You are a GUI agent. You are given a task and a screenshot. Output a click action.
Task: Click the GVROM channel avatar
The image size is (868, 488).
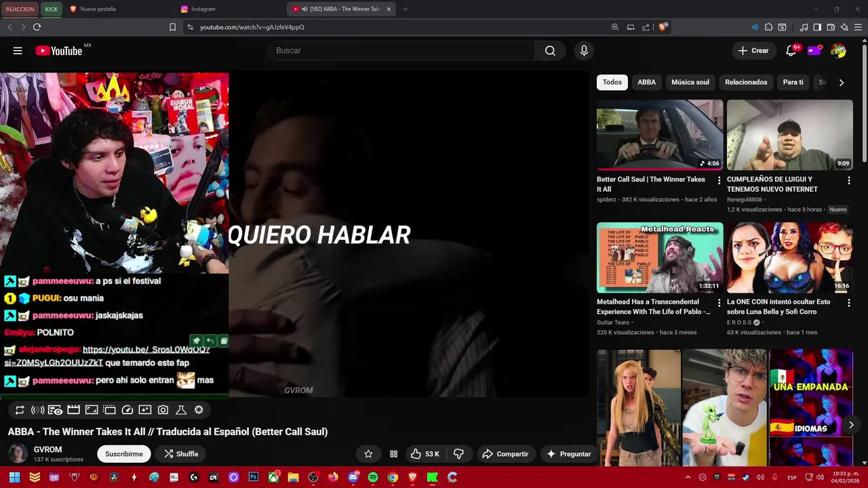coord(18,454)
